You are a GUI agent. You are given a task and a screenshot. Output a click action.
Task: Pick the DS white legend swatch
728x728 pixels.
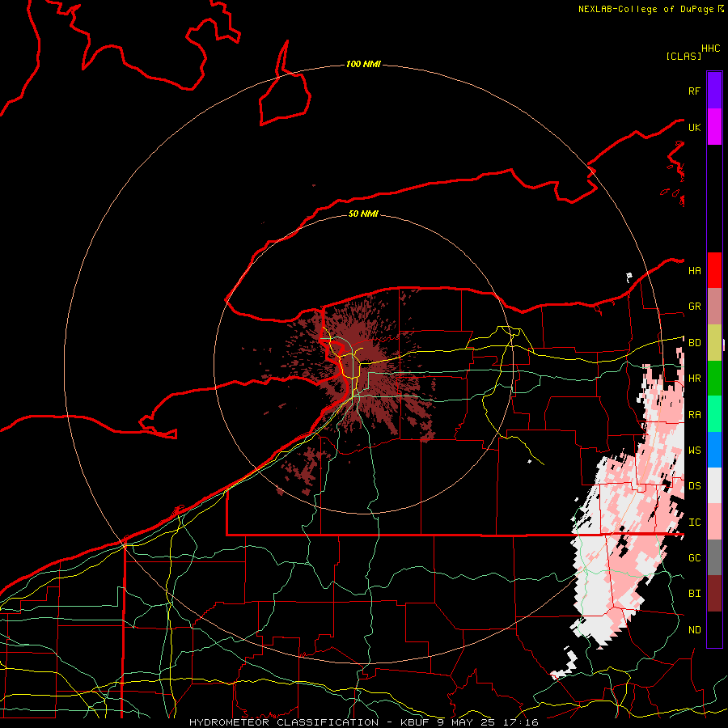click(714, 485)
